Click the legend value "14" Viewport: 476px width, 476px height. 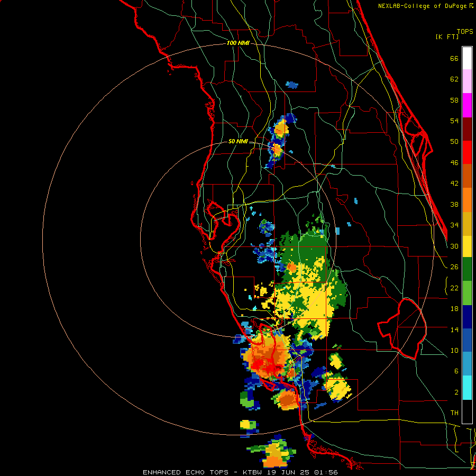(x=454, y=329)
